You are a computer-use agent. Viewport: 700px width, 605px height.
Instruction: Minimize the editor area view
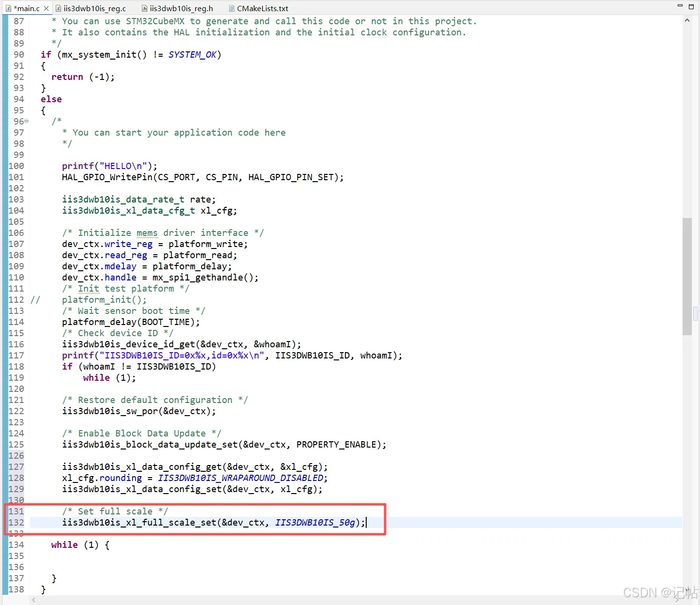pos(680,6)
